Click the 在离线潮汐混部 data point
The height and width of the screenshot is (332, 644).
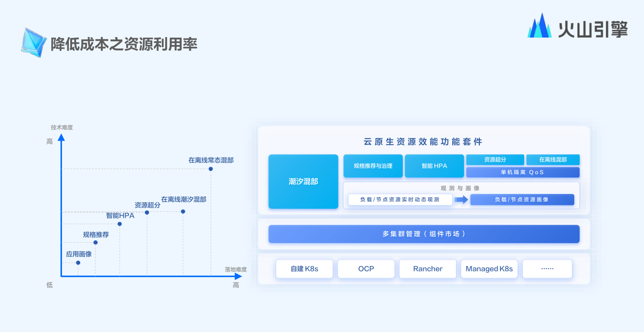point(183,211)
